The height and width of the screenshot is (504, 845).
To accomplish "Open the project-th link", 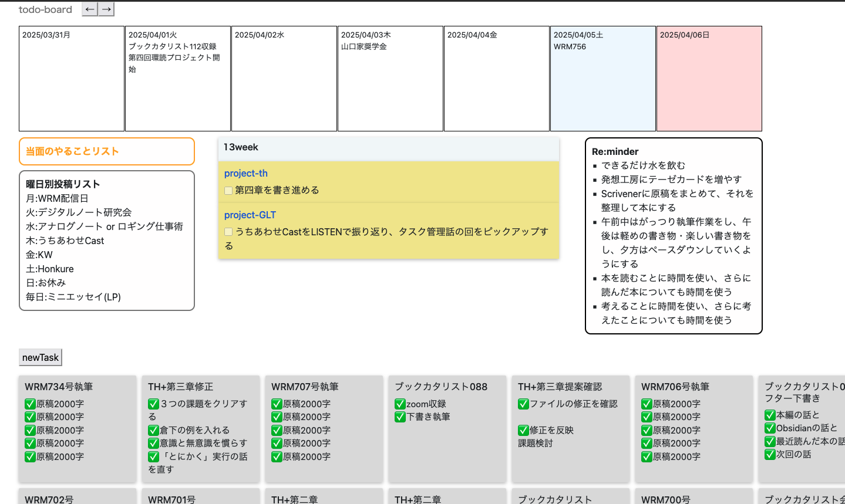I will [246, 173].
